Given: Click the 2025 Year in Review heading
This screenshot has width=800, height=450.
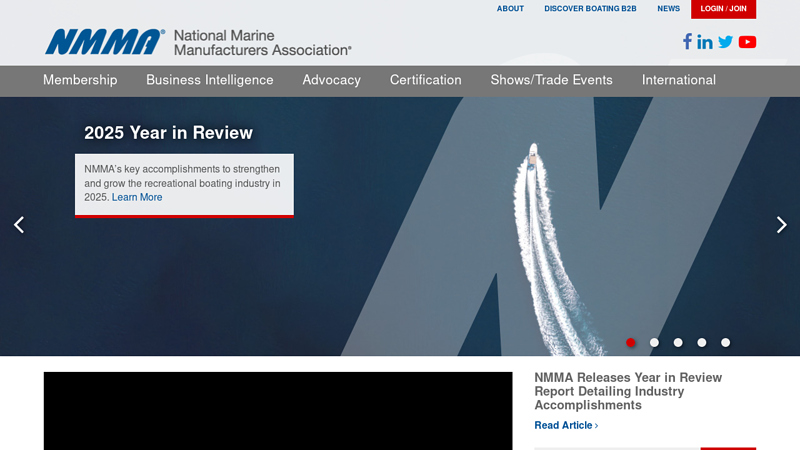Looking at the screenshot, I should [168, 133].
